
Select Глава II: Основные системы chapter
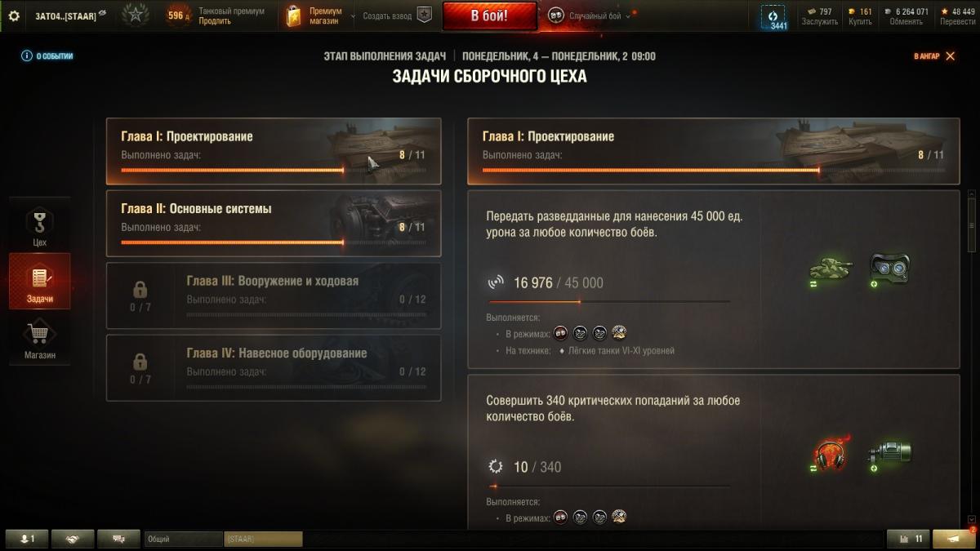(274, 224)
